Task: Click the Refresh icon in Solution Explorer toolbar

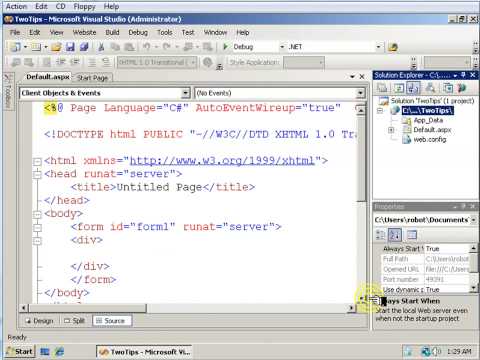Action: click(x=398, y=88)
